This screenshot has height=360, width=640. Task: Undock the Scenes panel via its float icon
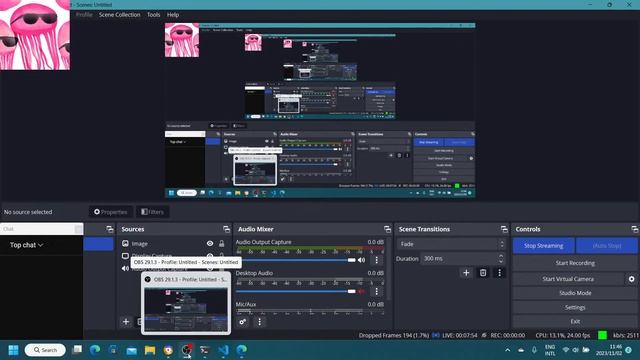point(110,229)
